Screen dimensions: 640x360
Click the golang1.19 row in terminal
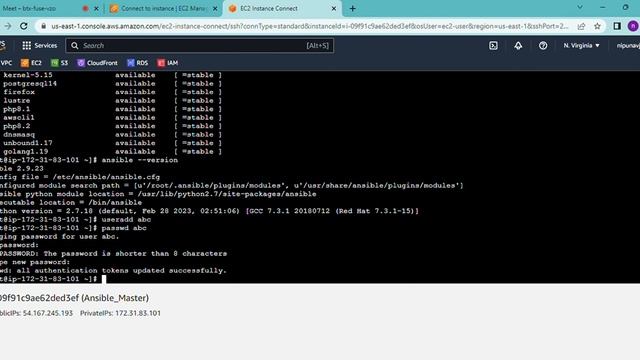(112, 151)
